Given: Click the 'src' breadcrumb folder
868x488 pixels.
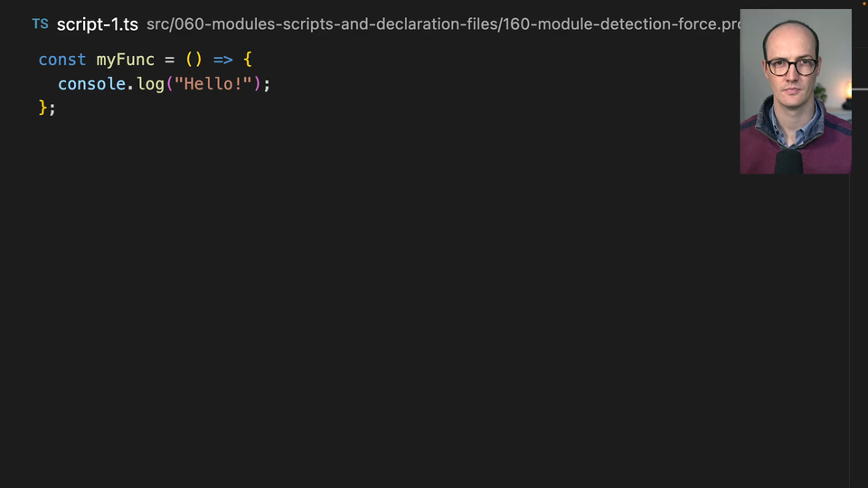Looking at the screenshot, I should tap(157, 24).
